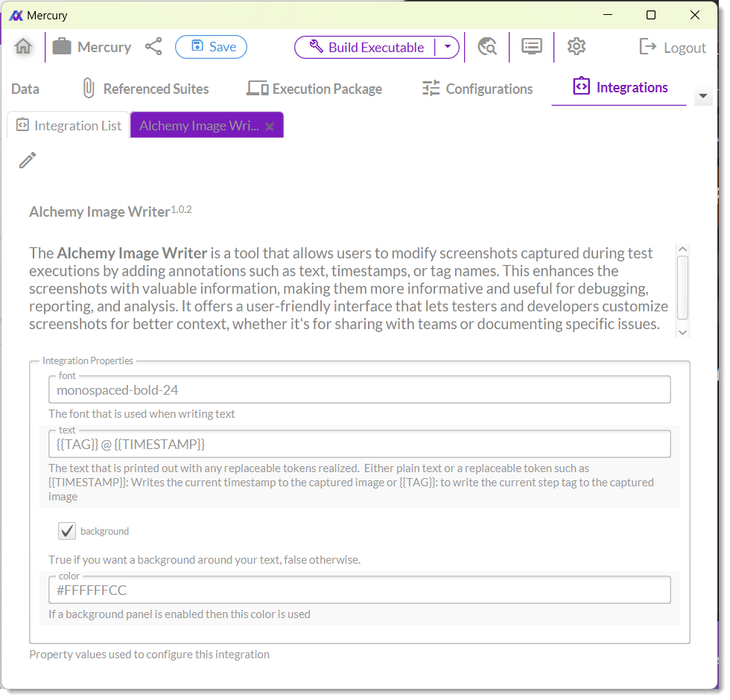Click the Alchemy Image Writer heading text

click(x=99, y=211)
